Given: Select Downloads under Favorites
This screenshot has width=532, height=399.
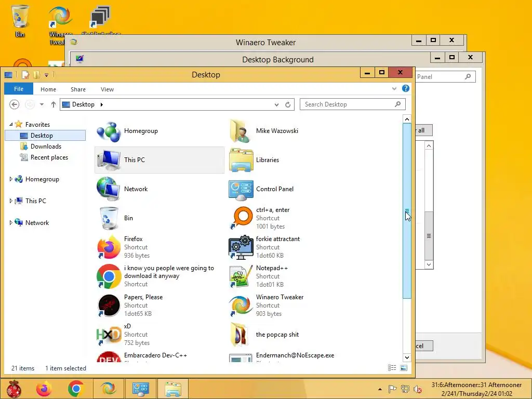Looking at the screenshot, I should [x=46, y=146].
